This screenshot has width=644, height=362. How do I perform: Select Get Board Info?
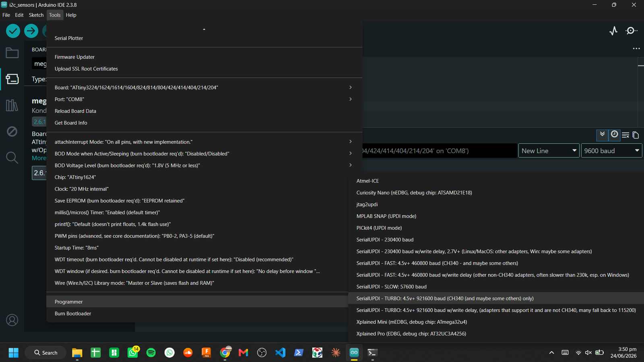(204, 123)
